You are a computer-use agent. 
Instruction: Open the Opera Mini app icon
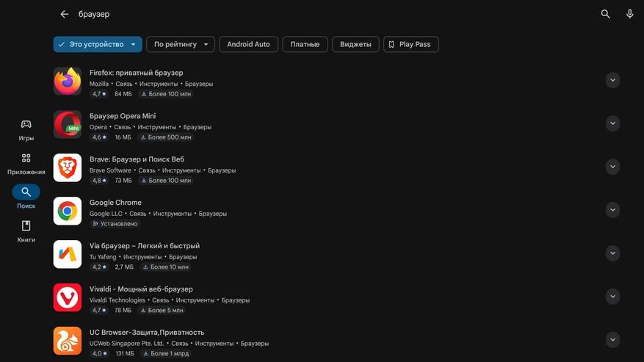[68, 124]
